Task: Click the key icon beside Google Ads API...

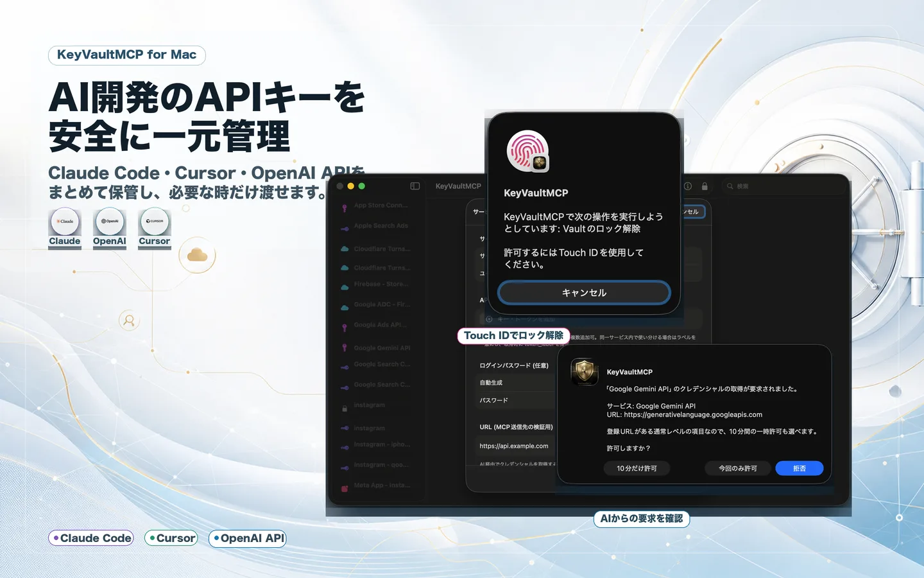Action: 345,327
